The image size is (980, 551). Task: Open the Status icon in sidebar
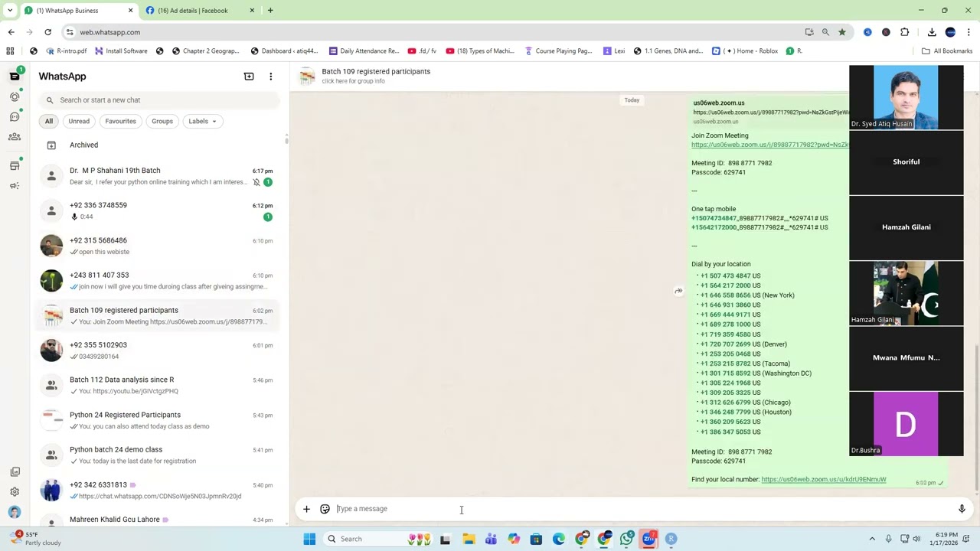pyautogui.click(x=15, y=96)
